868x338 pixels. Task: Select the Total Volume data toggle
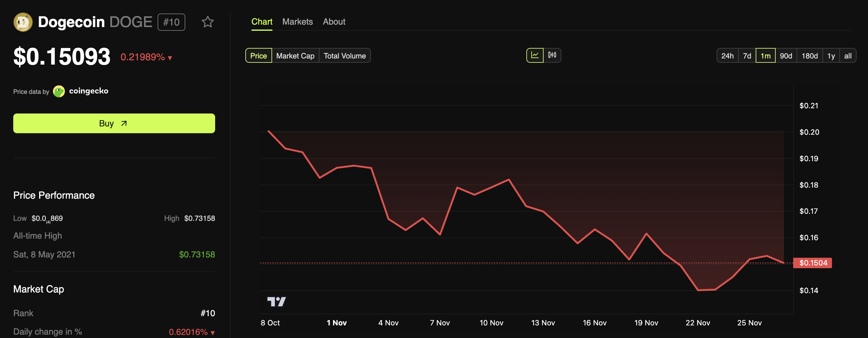(344, 56)
